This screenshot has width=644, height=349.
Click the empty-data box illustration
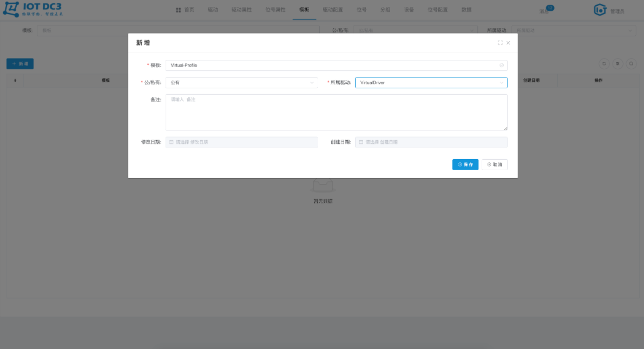point(323,186)
